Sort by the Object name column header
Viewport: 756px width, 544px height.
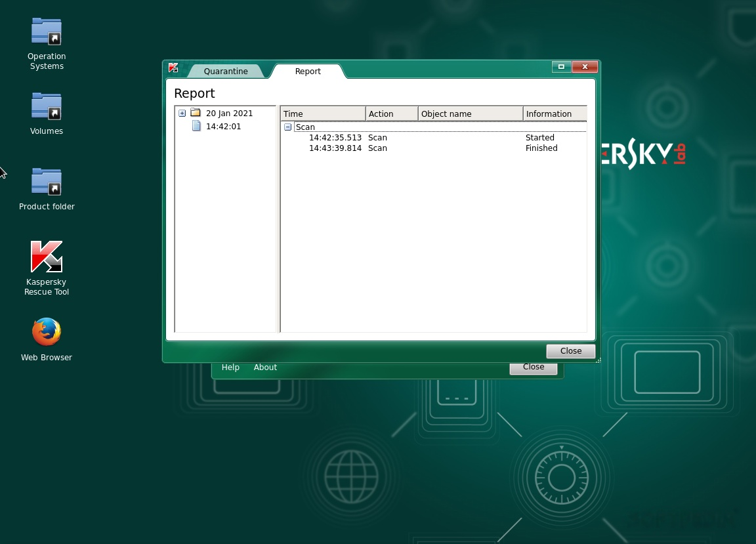(470, 114)
